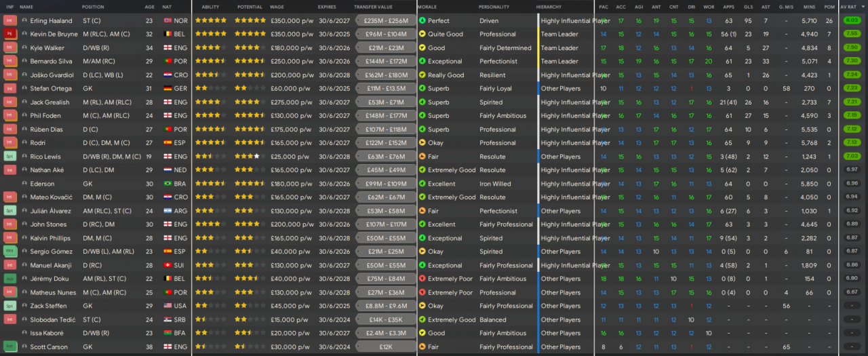The height and width of the screenshot is (356, 868).
Task: Click Phil Foden's M (C), AM (RLC) position
Action: coord(106,115)
